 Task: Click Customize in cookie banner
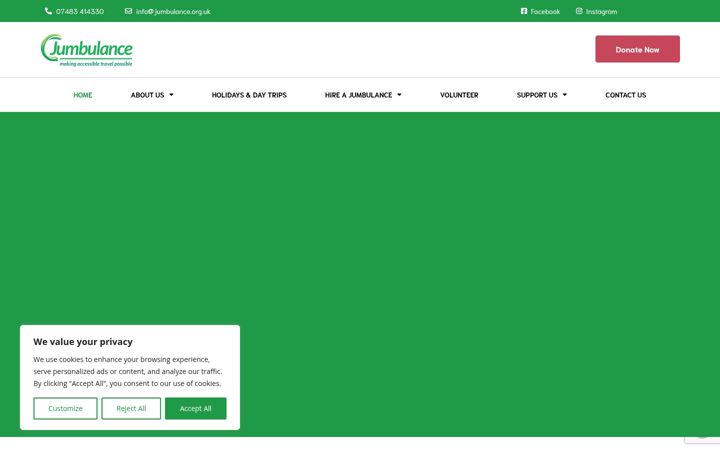[65, 408]
